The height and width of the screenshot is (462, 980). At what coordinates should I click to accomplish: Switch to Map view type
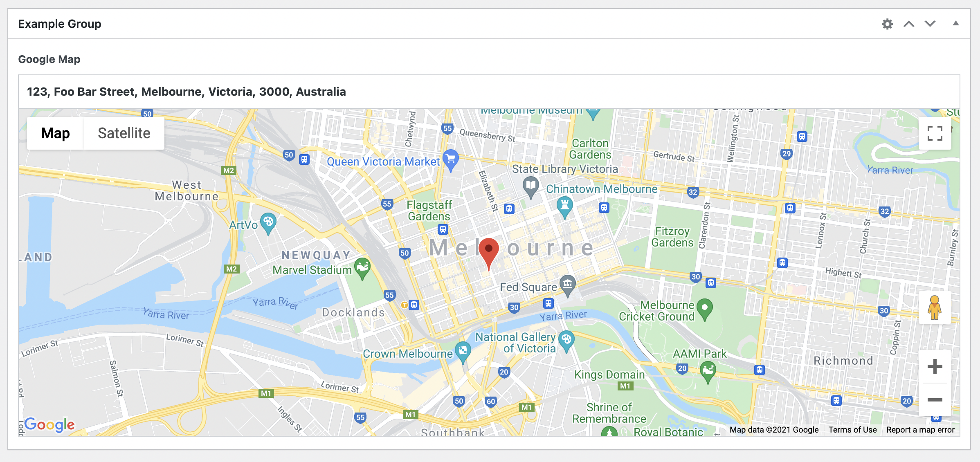coord(55,133)
